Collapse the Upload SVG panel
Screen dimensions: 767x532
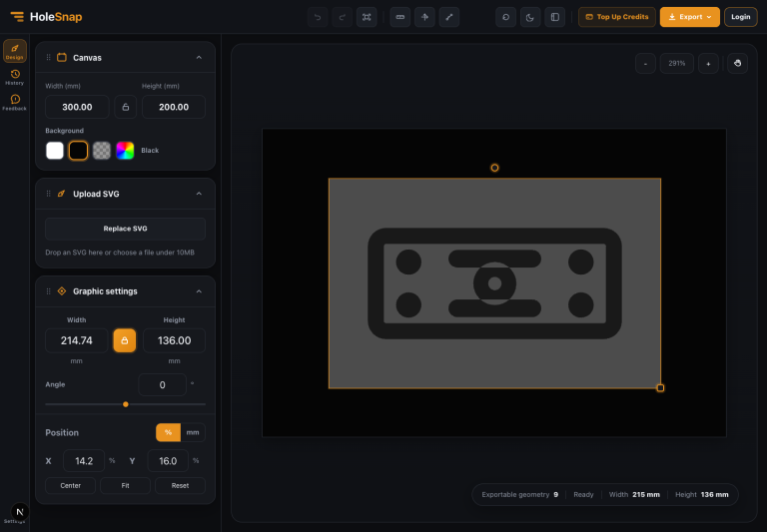199,194
